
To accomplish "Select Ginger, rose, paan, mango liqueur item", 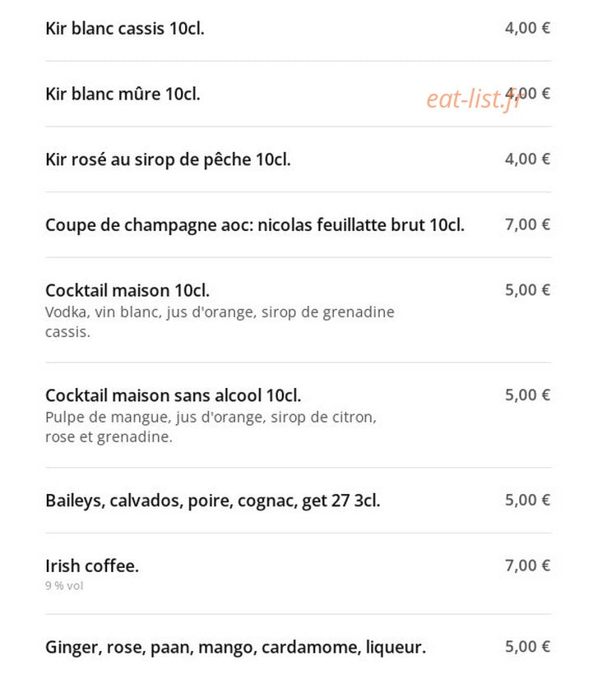I will point(236,648).
